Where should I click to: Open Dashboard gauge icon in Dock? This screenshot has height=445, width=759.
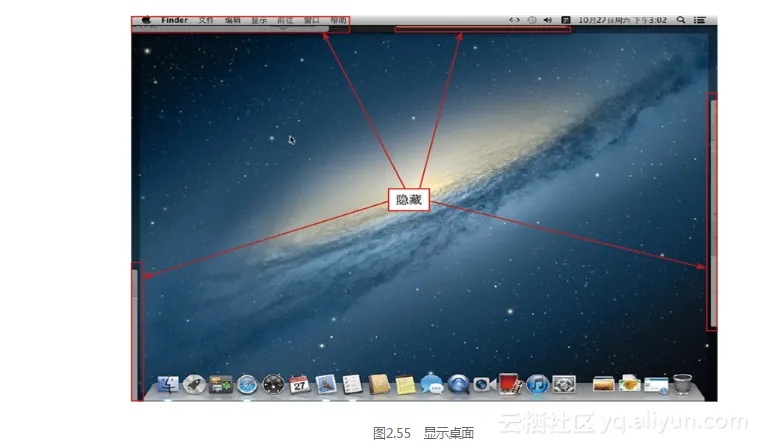point(273,385)
